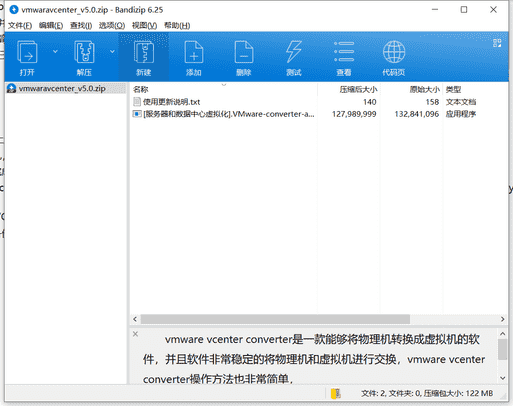Image resolution: width=513 pixels, height=406 pixels.
Task: Expand the dropdown arrow next to 解压
Action: (x=112, y=52)
